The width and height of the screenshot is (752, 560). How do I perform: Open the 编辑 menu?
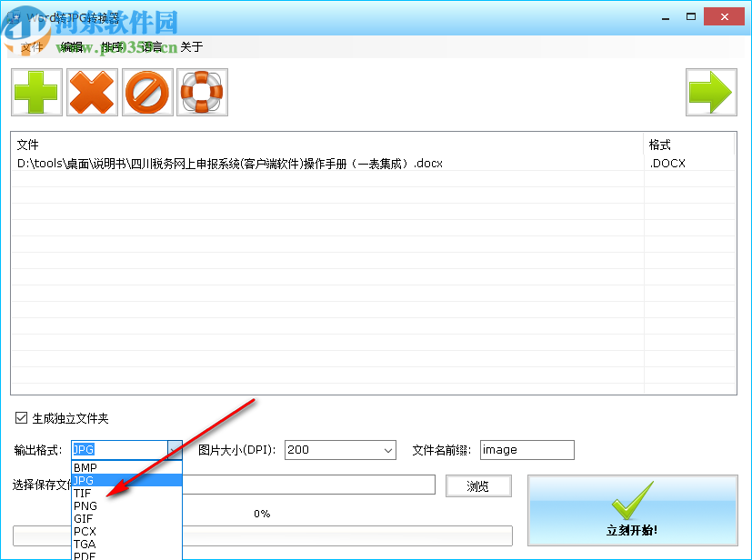[72, 47]
